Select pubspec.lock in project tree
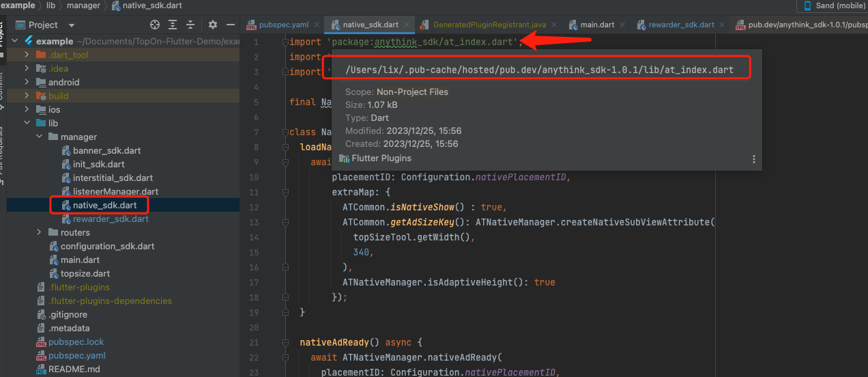 (x=76, y=341)
